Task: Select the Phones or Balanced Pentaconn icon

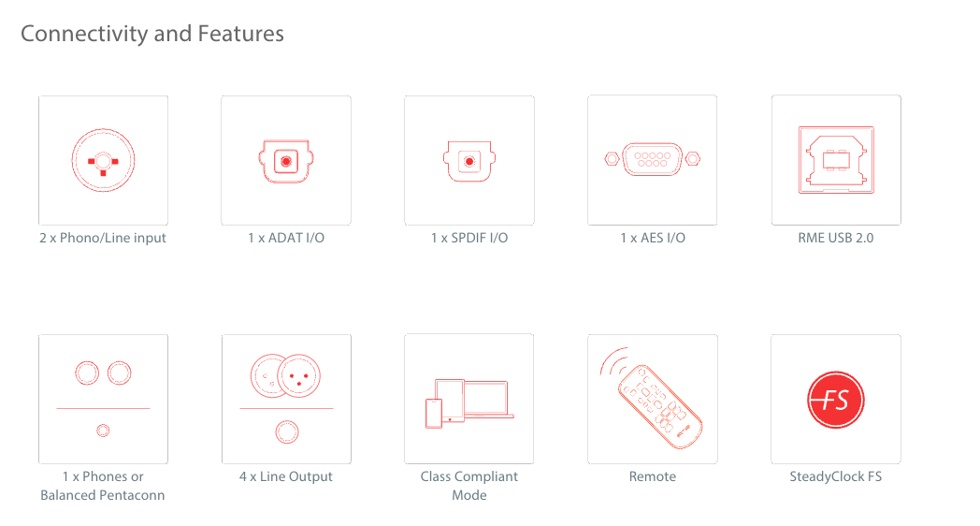Action: (103, 399)
